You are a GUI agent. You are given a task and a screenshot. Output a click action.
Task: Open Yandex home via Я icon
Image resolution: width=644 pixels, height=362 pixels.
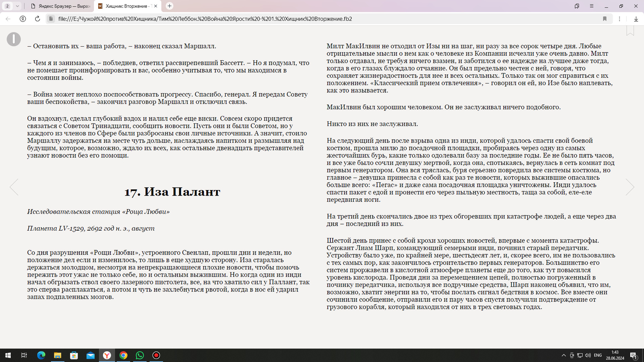pyautogui.click(x=23, y=19)
